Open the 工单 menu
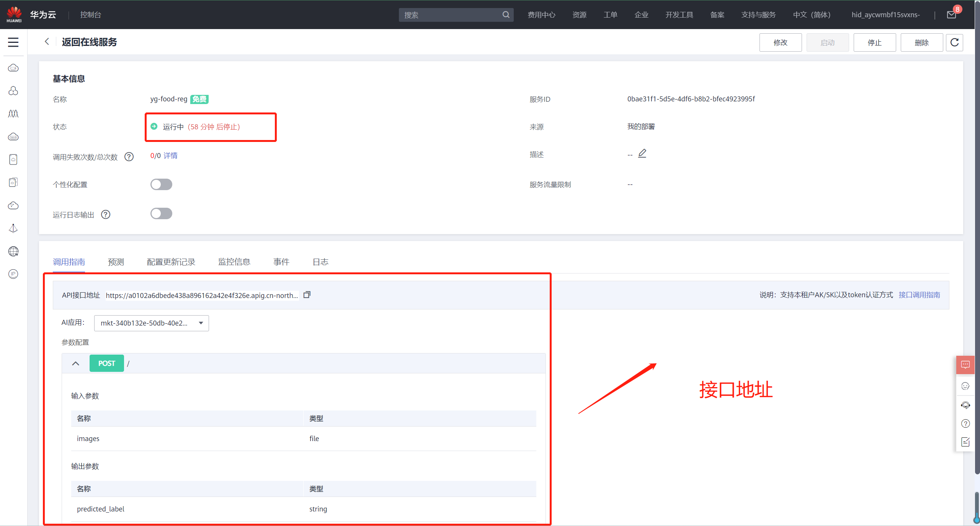This screenshot has height=526, width=980. point(610,15)
